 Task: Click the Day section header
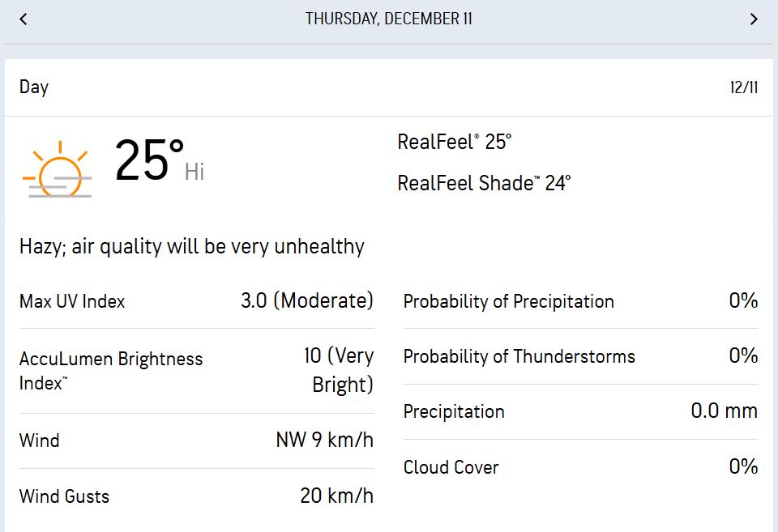[34, 87]
